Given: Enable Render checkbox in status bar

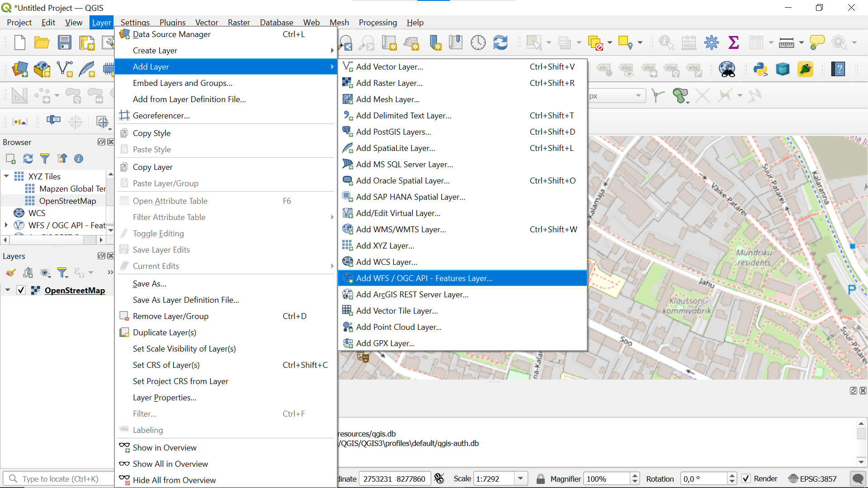Looking at the screenshot, I should tap(745, 479).
